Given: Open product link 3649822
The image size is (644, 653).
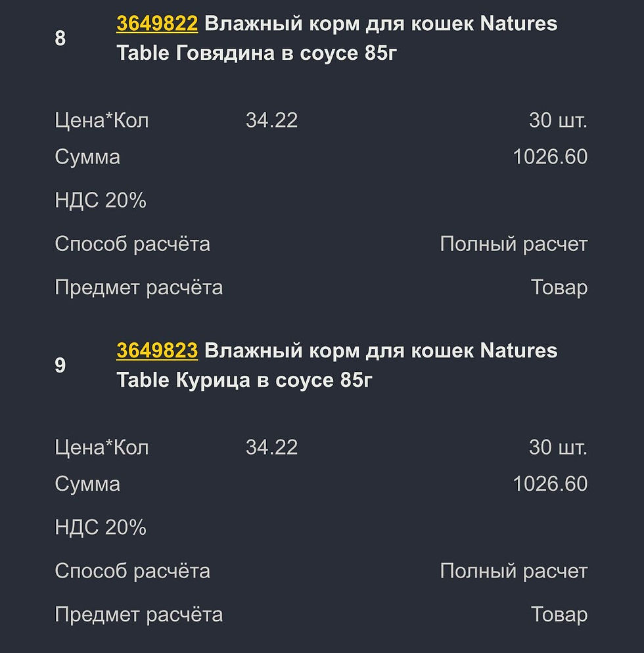Looking at the screenshot, I should (x=157, y=24).
